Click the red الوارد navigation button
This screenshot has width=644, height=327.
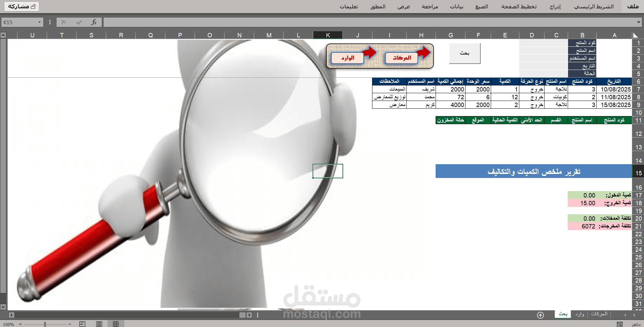click(348, 58)
